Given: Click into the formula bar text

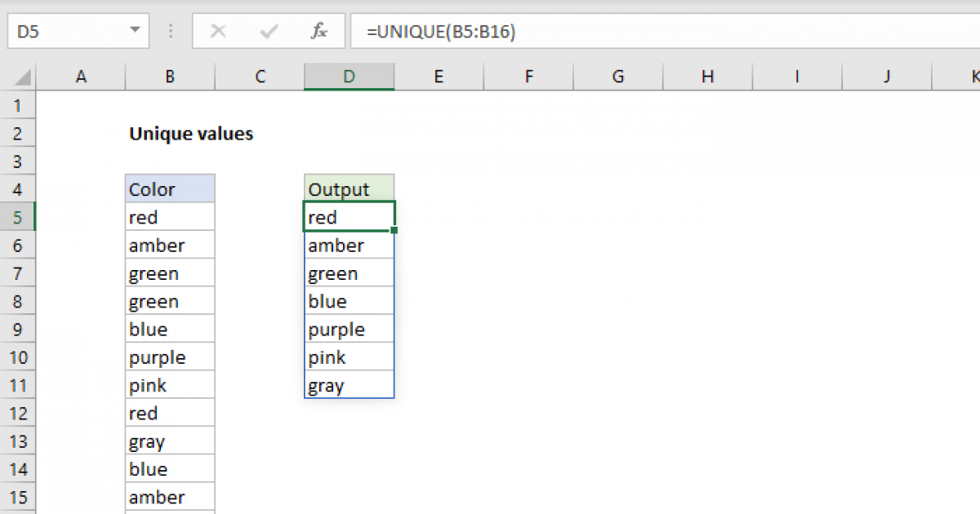Looking at the screenshot, I should 653,32.
